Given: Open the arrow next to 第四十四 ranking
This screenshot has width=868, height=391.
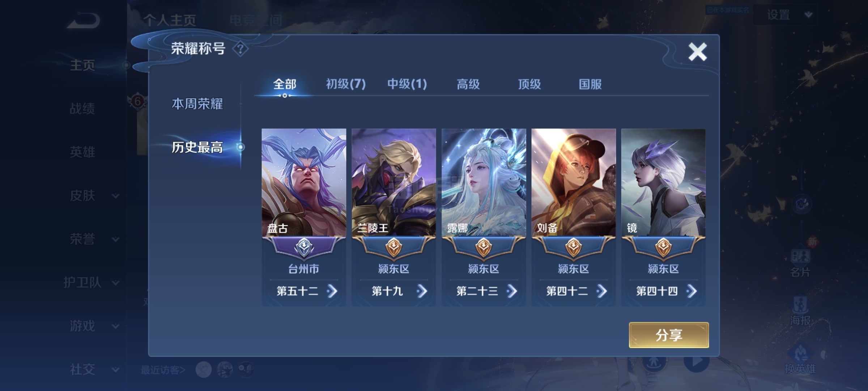Looking at the screenshot, I should (692, 291).
